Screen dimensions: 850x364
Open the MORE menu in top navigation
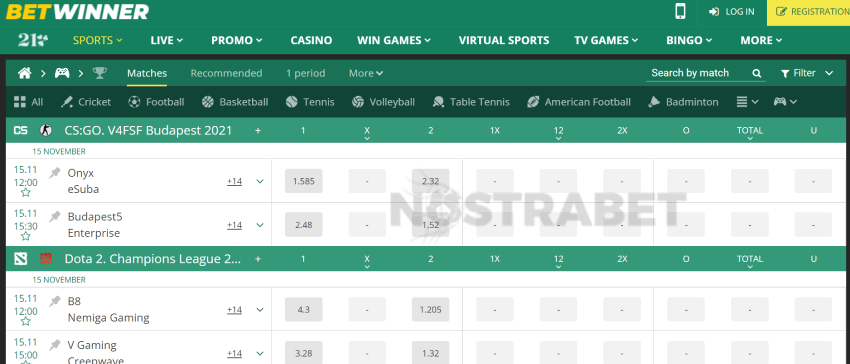(x=761, y=40)
